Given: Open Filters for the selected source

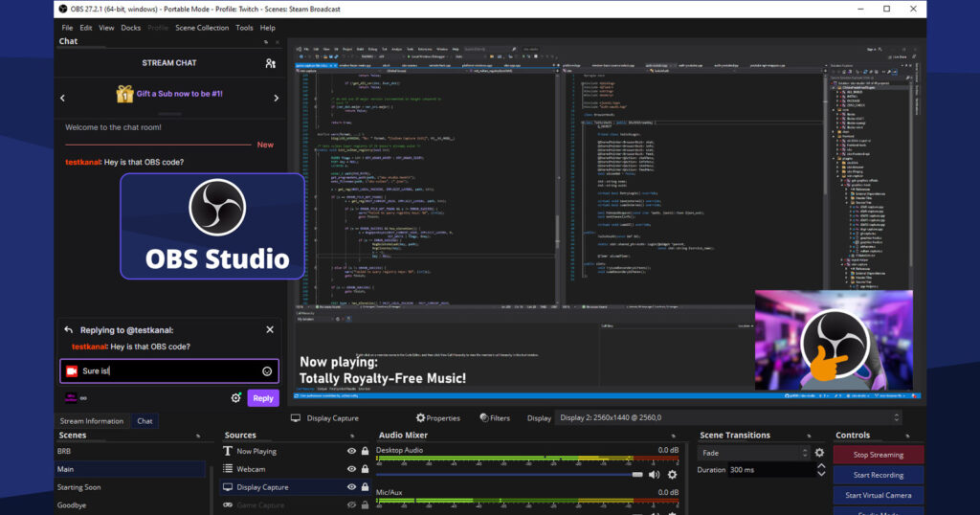Looking at the screenshot, I should click(x=496, y=418).
